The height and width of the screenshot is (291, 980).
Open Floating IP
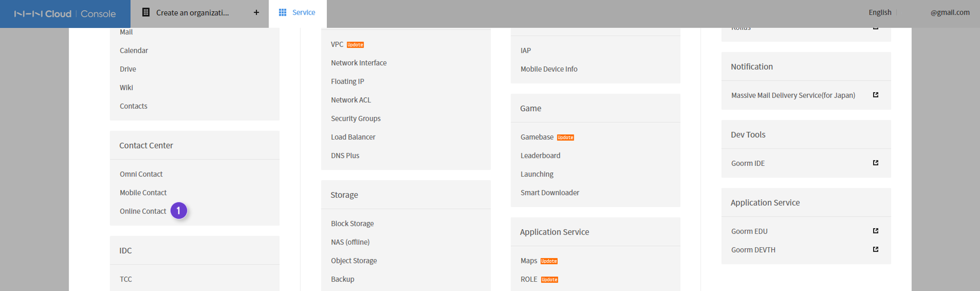coord(347,82)
